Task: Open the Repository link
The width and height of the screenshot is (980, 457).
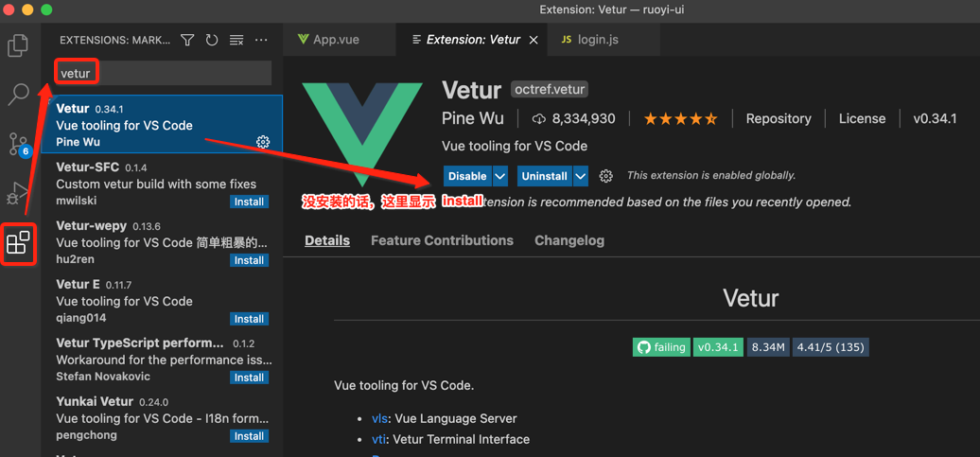Action: click(779, 119)
